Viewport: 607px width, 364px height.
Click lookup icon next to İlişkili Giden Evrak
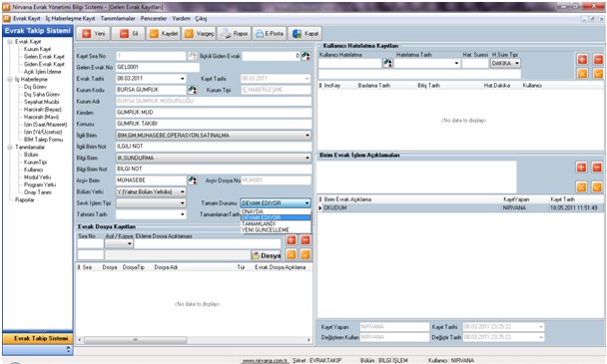305,56
